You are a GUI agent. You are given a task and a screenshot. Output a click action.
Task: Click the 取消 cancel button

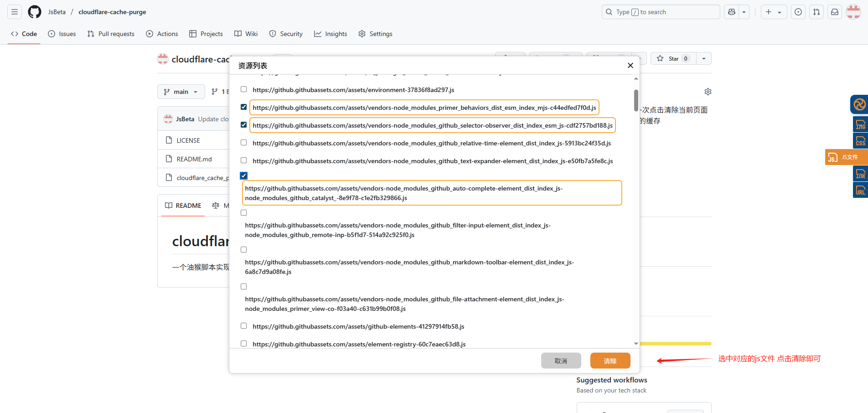pyautogui.click(x=561, y=361)
